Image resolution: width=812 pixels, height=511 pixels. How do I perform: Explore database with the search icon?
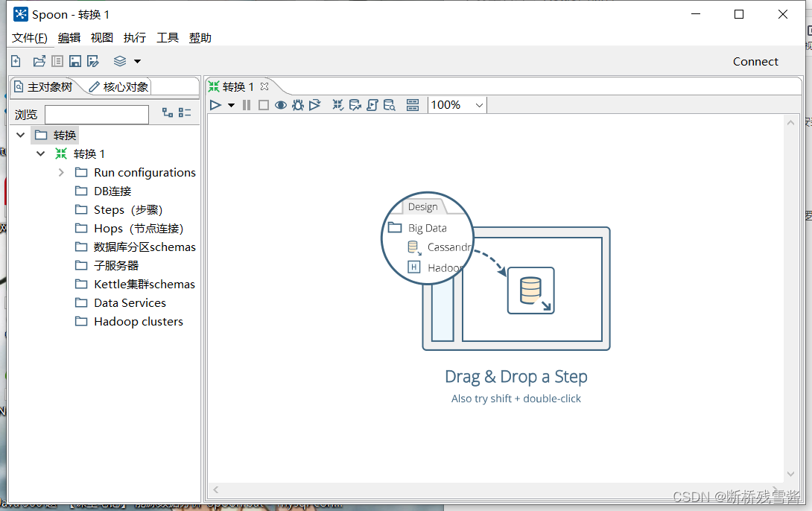pyautogui.click(x=390, y=105)
